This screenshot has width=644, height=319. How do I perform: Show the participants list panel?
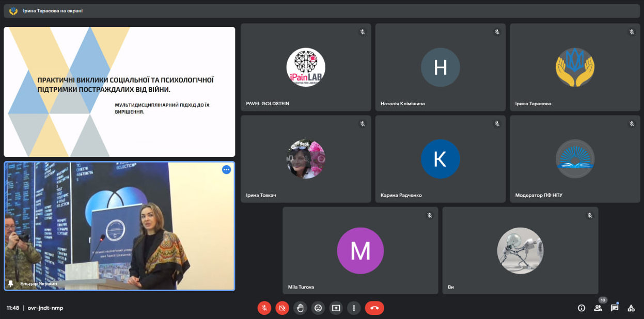coord(598,308)
